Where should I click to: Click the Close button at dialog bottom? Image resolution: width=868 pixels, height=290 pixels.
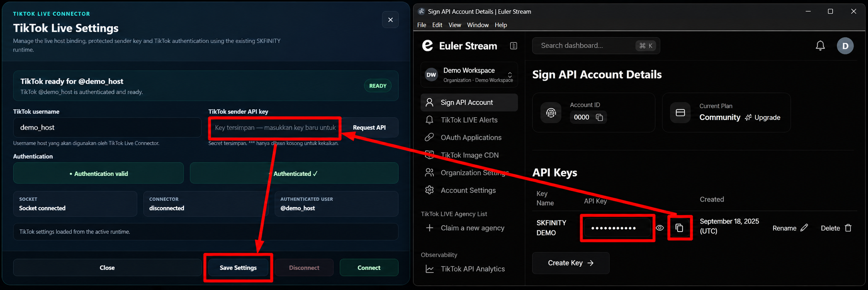click(107, 268)
